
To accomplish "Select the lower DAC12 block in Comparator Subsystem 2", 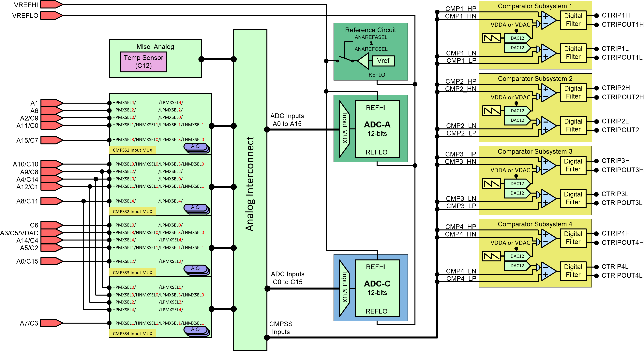I will pyautogui.click(x=517, y=120).
